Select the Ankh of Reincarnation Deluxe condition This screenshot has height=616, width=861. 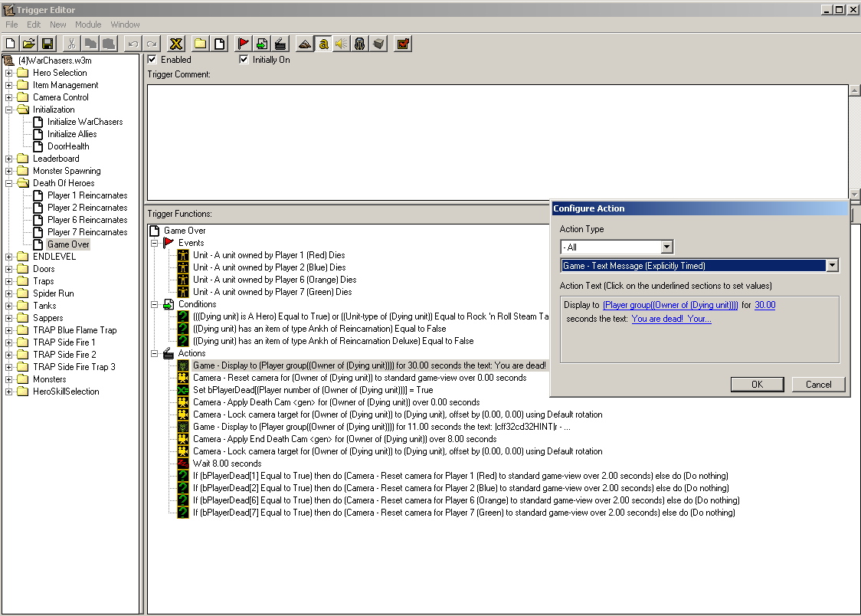point(333,341)
